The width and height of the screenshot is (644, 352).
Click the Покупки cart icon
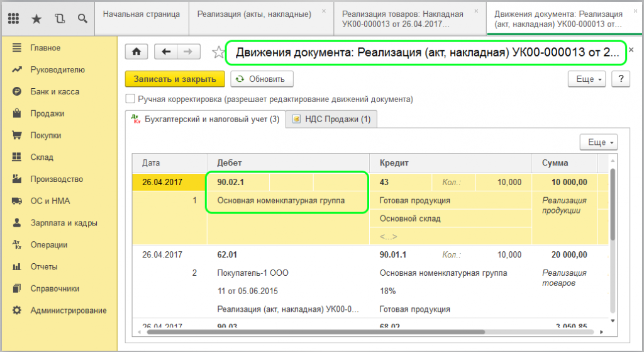(17, 135)
